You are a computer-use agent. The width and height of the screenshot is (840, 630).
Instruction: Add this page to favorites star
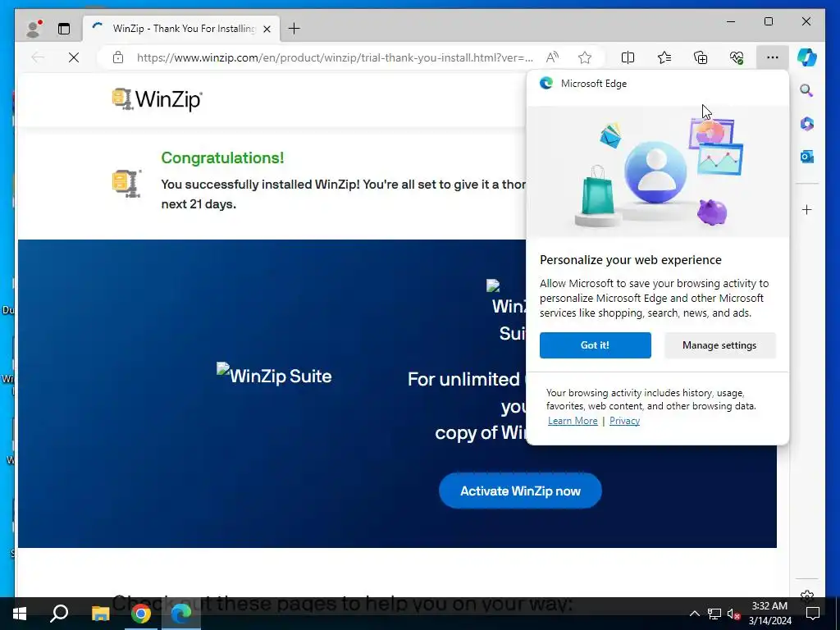pos(585,57)
